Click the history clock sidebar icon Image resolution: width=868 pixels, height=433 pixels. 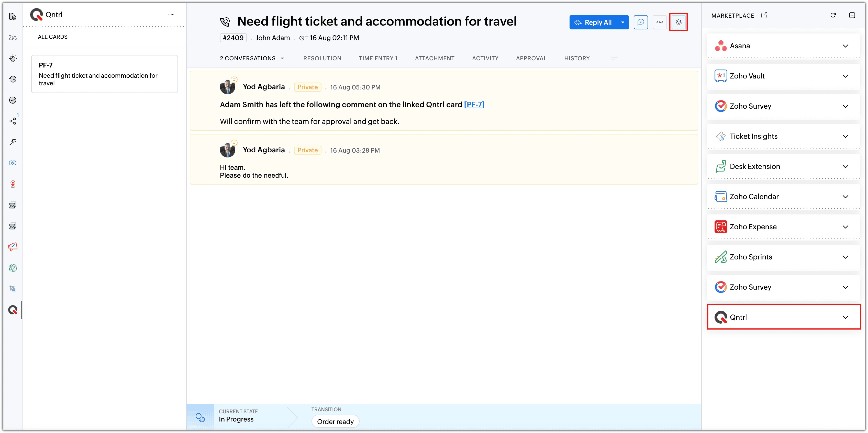pos(13,79)
